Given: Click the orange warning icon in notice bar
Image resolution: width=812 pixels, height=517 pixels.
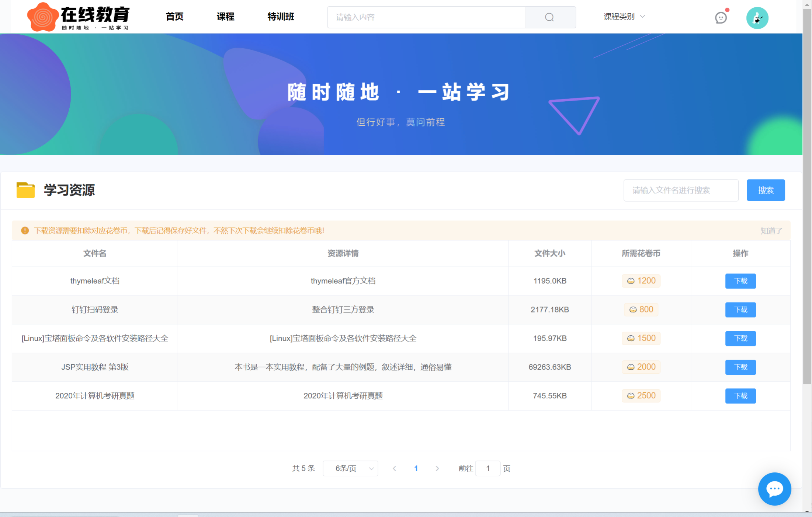Looking at the screenshot, I should pyautogui.click(x=25, y=231).
